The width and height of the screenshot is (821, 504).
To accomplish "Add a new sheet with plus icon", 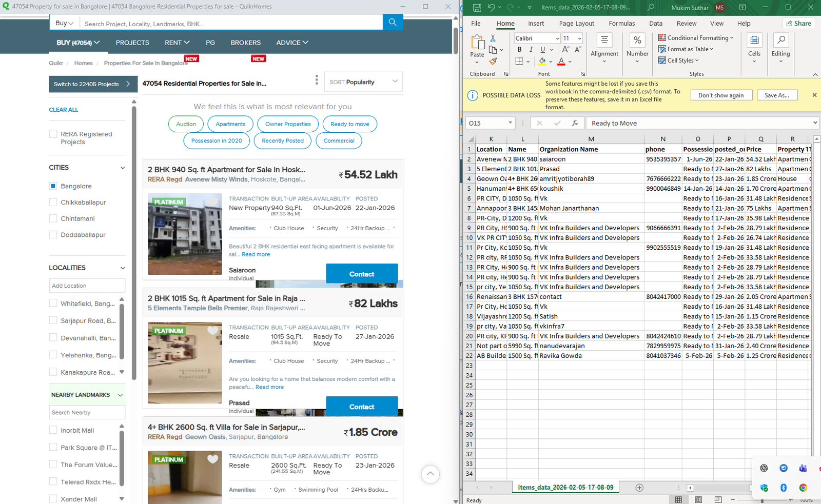I will (x=639, y=488).
